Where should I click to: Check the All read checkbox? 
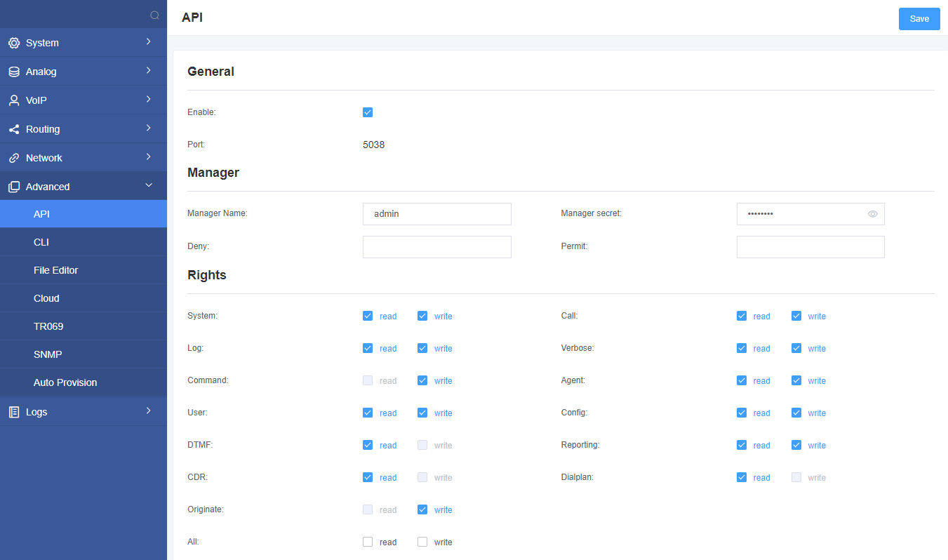point(368,542)
